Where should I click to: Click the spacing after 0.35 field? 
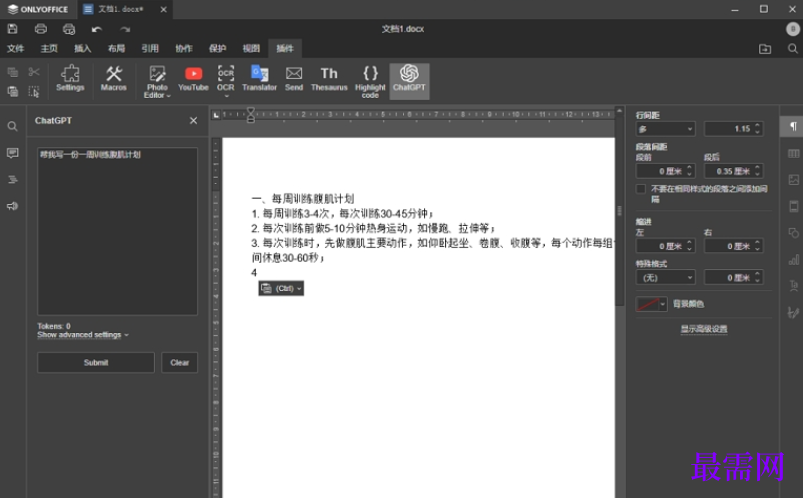[729, 171]
